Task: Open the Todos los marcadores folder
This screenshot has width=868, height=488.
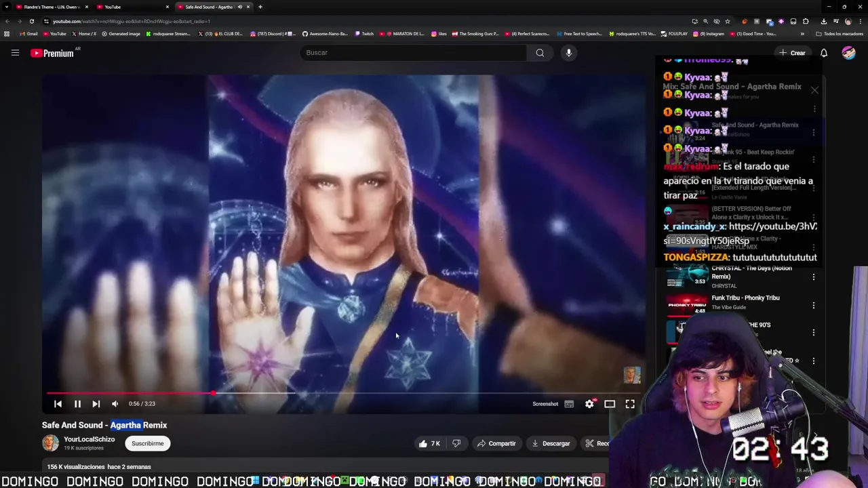Action: (x=839, y=34)
